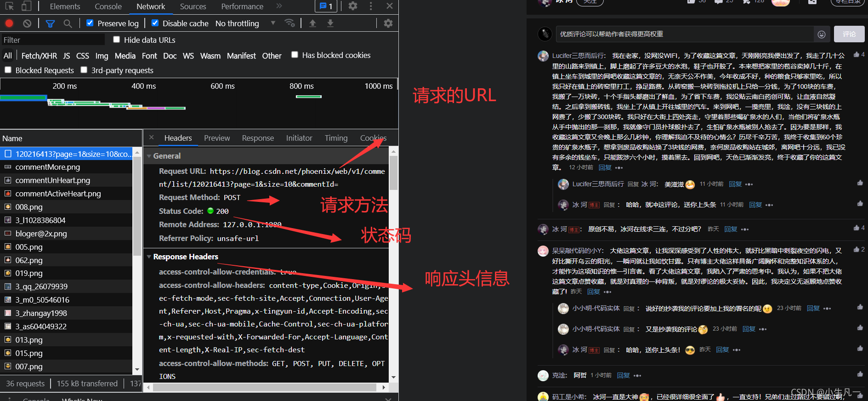Image resolution: width=868 pixels, height=401 pixels.
Task: Like the 美滋滋 reply from Lucifer三思而后行
Action: tap(860, 183)
